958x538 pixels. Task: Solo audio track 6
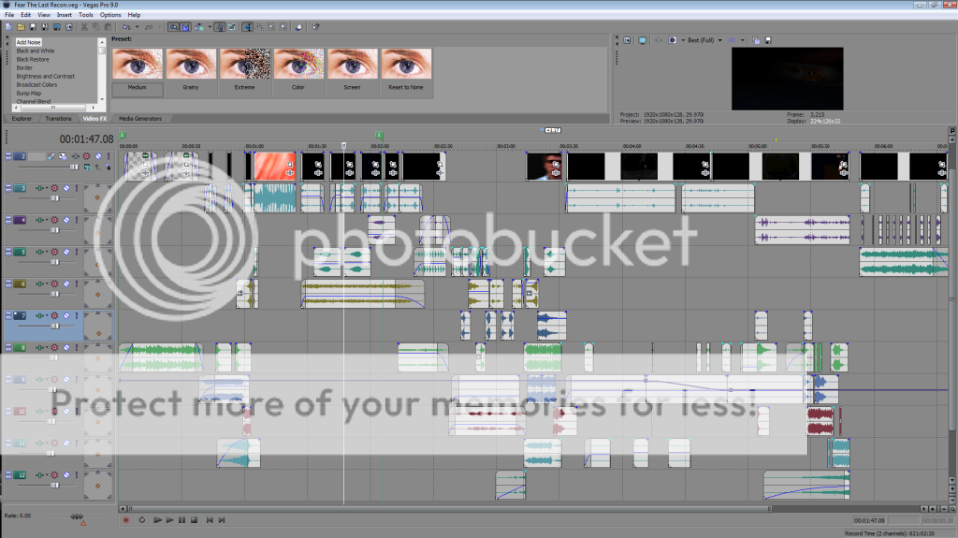[77, 284]
